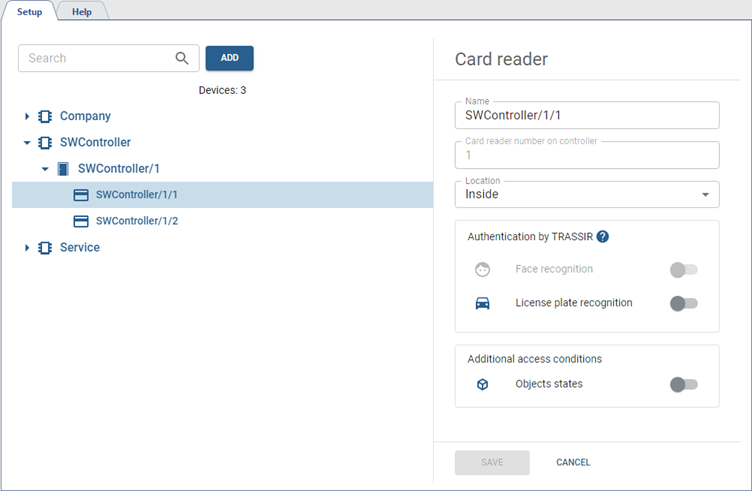752x491 pixels.
Task: Collapse the SWController/1 node arrow
Action: 45,168
